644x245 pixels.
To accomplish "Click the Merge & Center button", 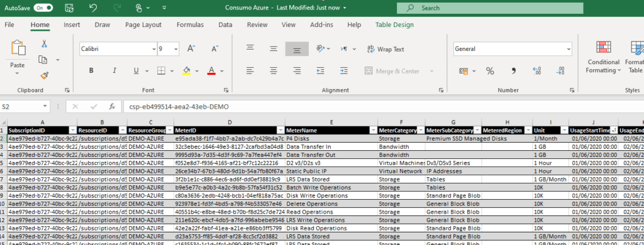I will tap(392, 71).
